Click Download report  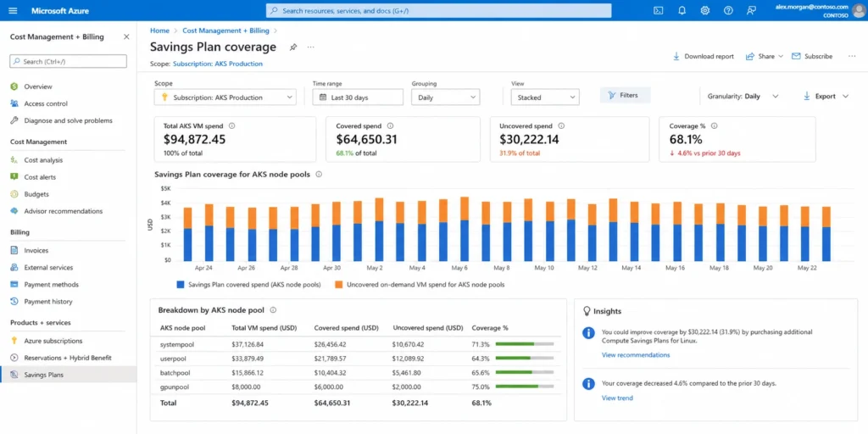703,56
